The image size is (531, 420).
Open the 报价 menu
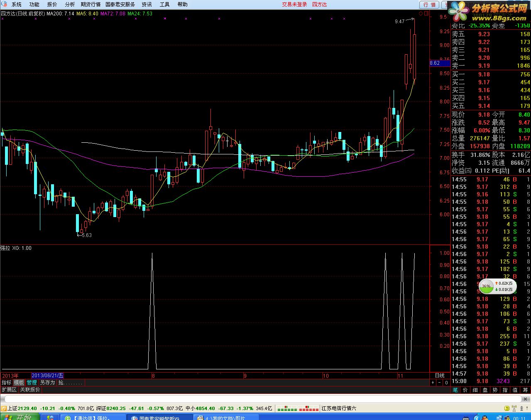coord(52,5)
